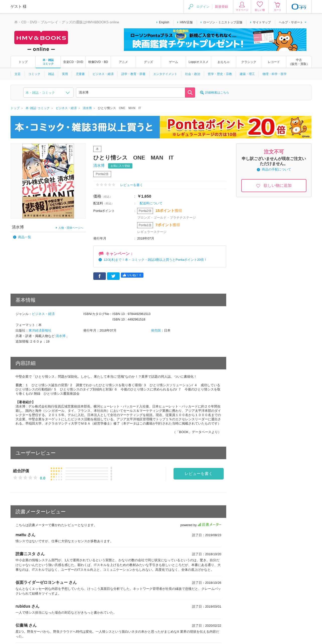Screen dimensions: 322x644
Task: Click 発売国 link
Action: (156, 331)
